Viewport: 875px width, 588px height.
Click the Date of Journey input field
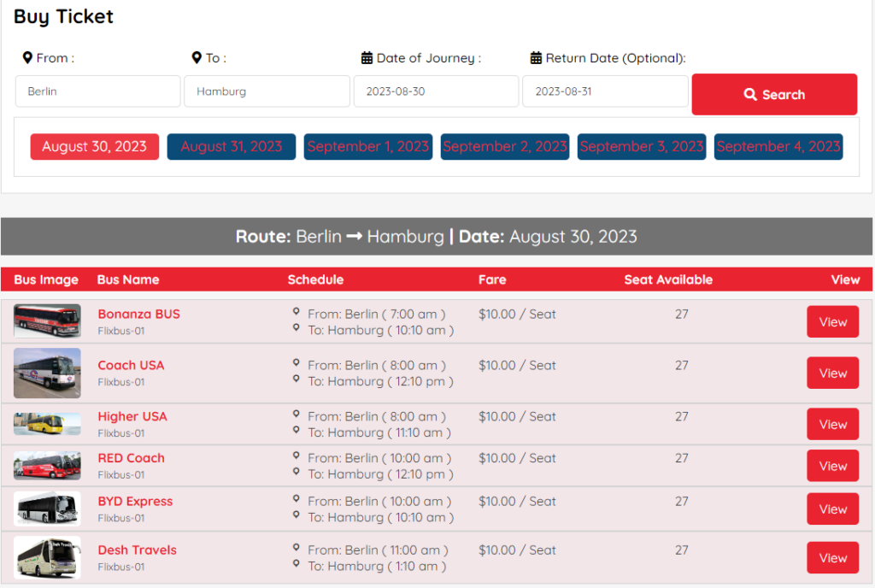pyautogui.click(x=436, y=91)
